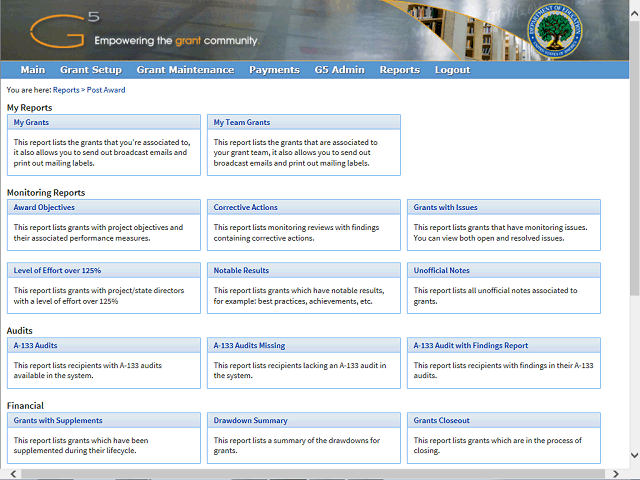Viewport: 640px width, 480px height.
Task: Click the vertical scrollbar up arrow
Action: click(x=634, y=13)
